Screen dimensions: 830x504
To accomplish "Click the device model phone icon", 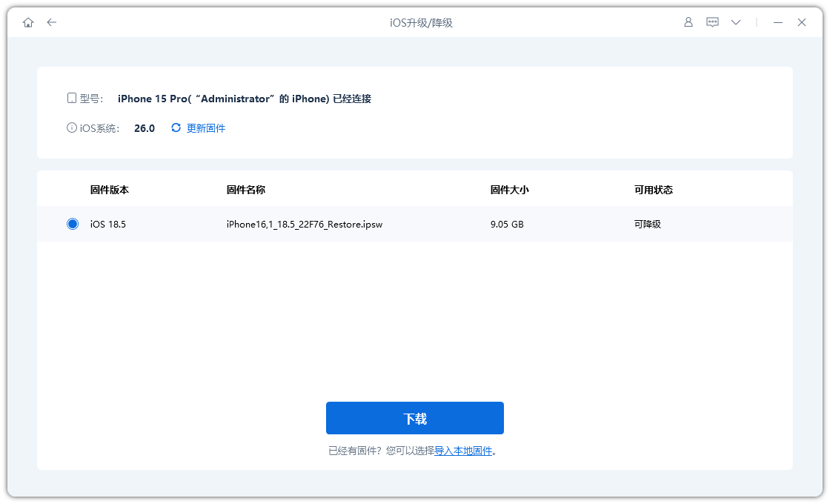I will pyautogui.click(x=71, y=98).
